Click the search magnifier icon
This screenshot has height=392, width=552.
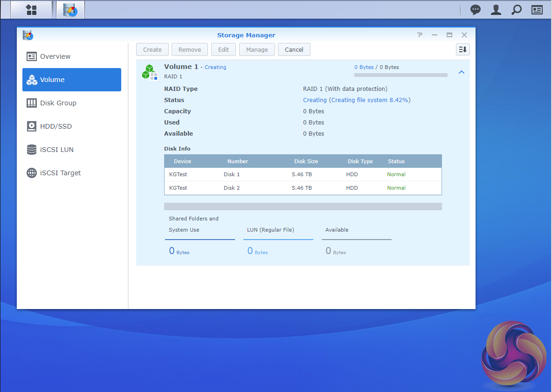(x=517, y=10)
